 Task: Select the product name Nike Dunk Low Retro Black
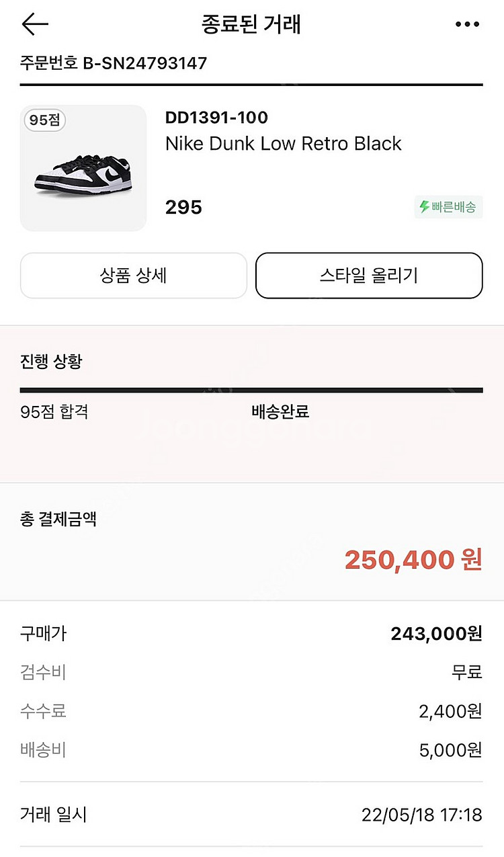point(283,143)
